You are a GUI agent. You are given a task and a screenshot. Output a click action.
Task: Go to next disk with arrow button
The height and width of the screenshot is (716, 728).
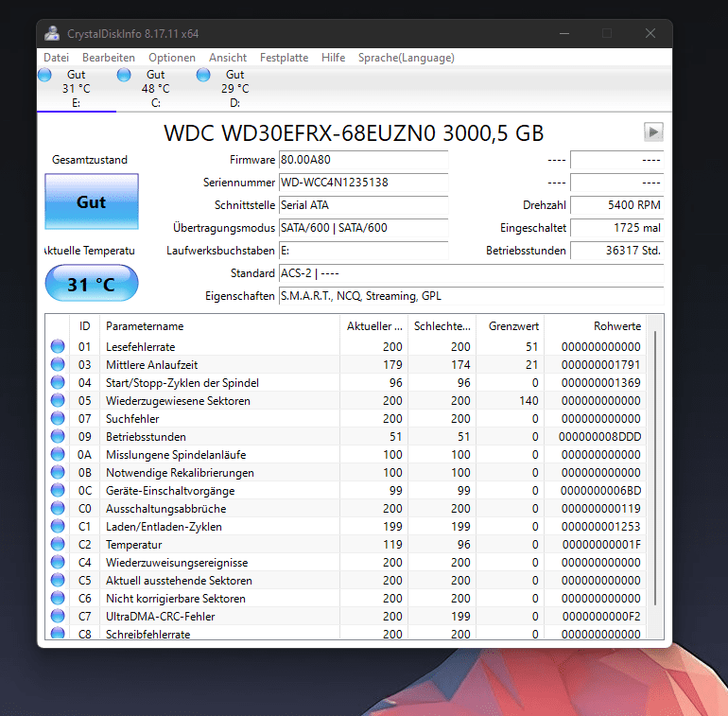pyautogui.click(x=653, y=131)
